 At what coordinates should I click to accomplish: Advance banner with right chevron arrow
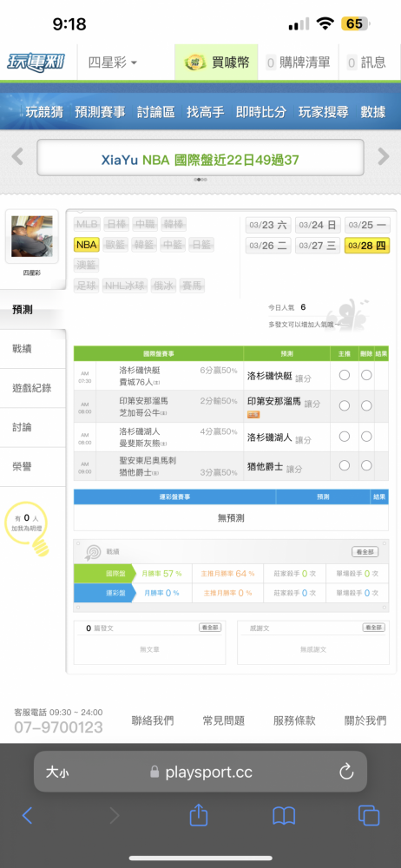coord(384,156)
